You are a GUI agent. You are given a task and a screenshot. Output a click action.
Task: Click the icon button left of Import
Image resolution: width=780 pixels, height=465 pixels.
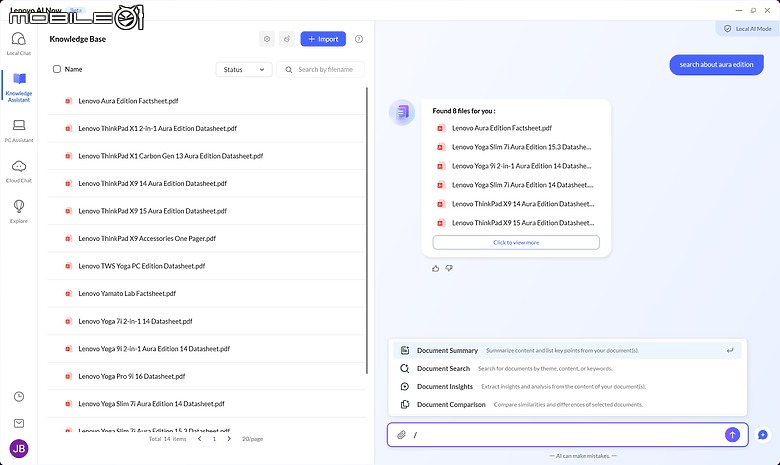point(287,39)
